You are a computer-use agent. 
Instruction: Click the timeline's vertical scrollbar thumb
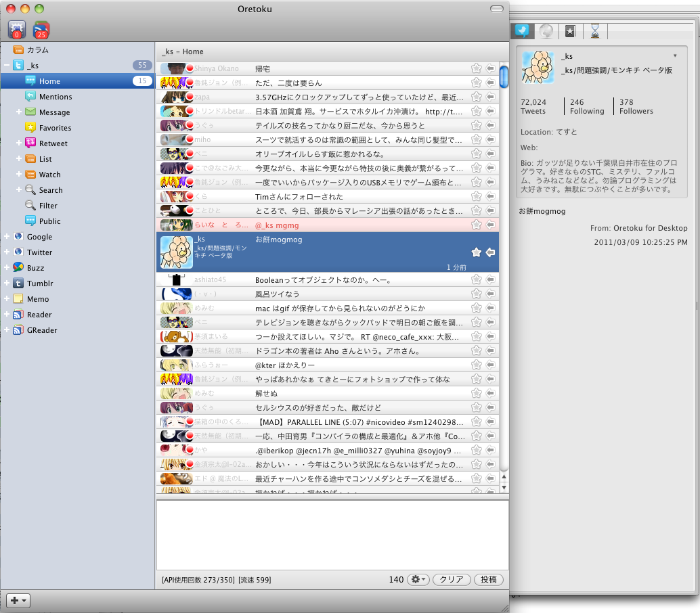[x=504, y=76]
